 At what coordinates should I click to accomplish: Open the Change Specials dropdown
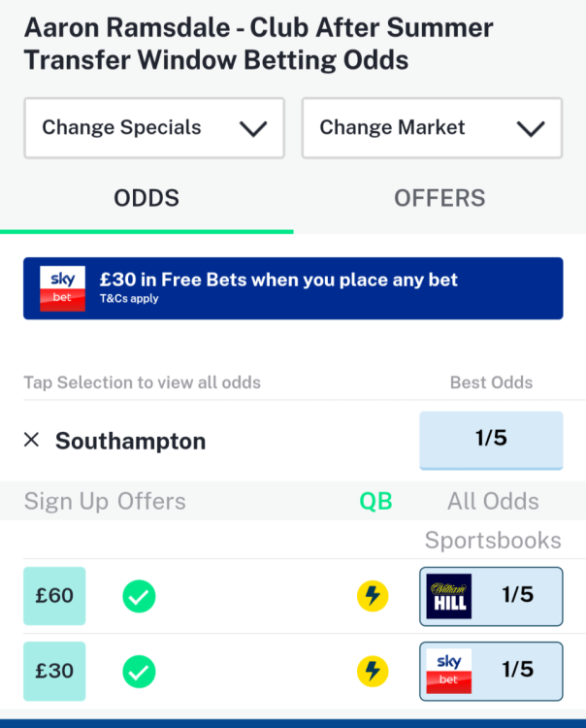[x=154, y=127]
